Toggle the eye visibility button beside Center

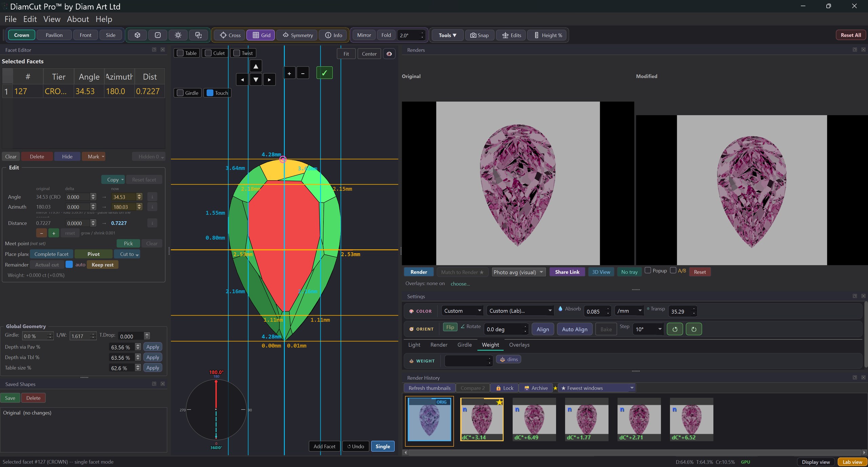389,54
